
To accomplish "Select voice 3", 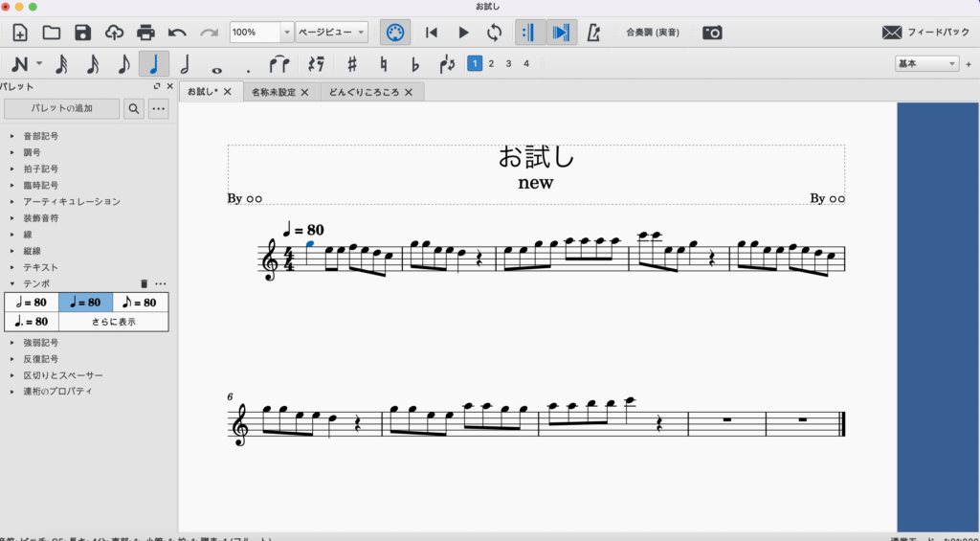I will tap(509, 64).
